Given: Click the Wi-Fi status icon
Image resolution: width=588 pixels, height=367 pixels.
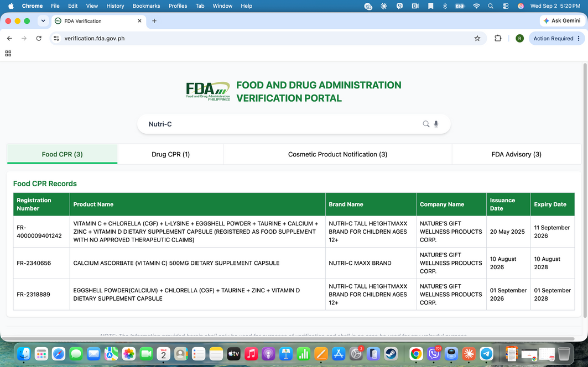Looking at the screenshot, I should pos(476,6).
